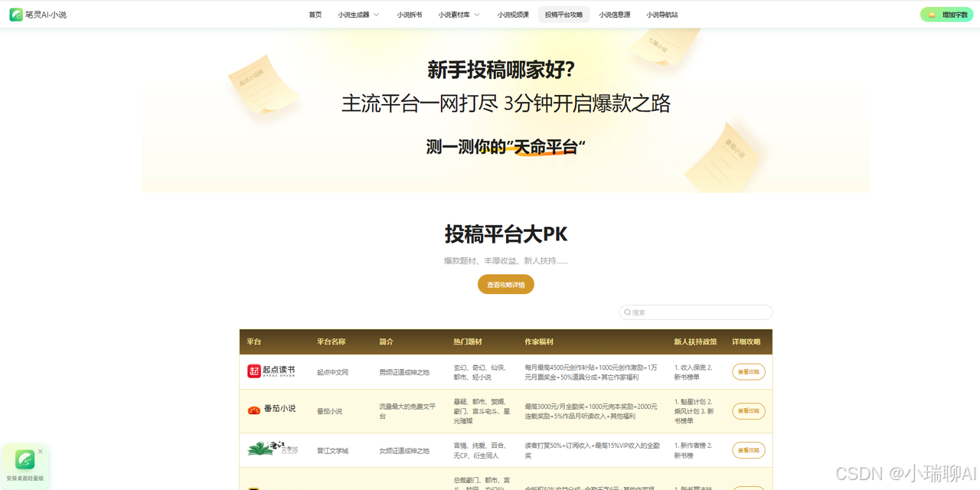
Task: Click the green desktop app icon
Action: (x=25, y=459)
